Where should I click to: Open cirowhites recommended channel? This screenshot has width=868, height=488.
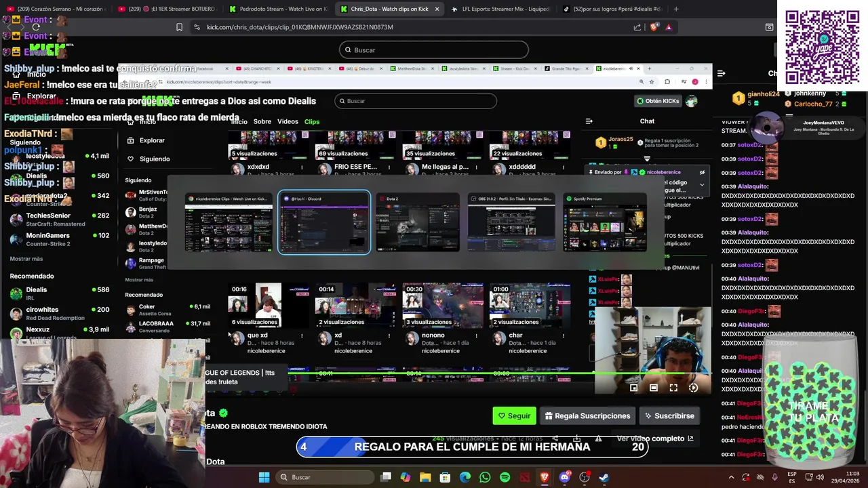(60, 313)
